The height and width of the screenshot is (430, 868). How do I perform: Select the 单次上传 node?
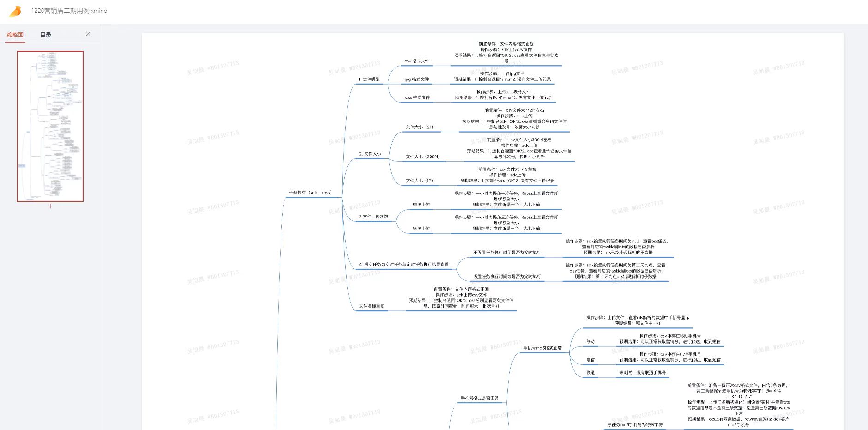click(x=421, y=205)
